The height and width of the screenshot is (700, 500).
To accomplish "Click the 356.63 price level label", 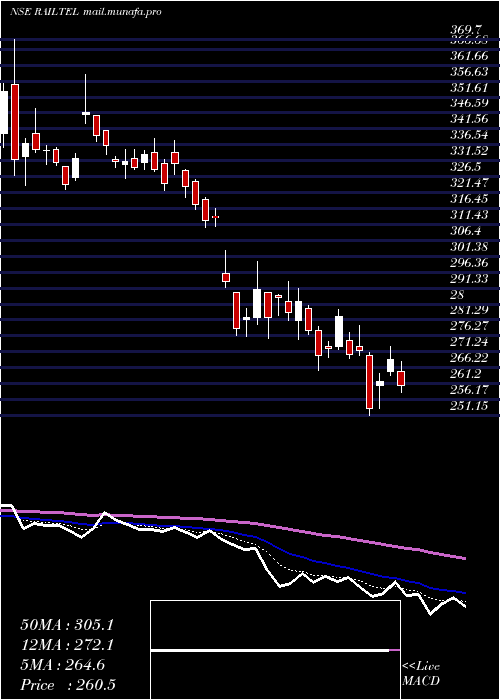I will pos(470,72).
